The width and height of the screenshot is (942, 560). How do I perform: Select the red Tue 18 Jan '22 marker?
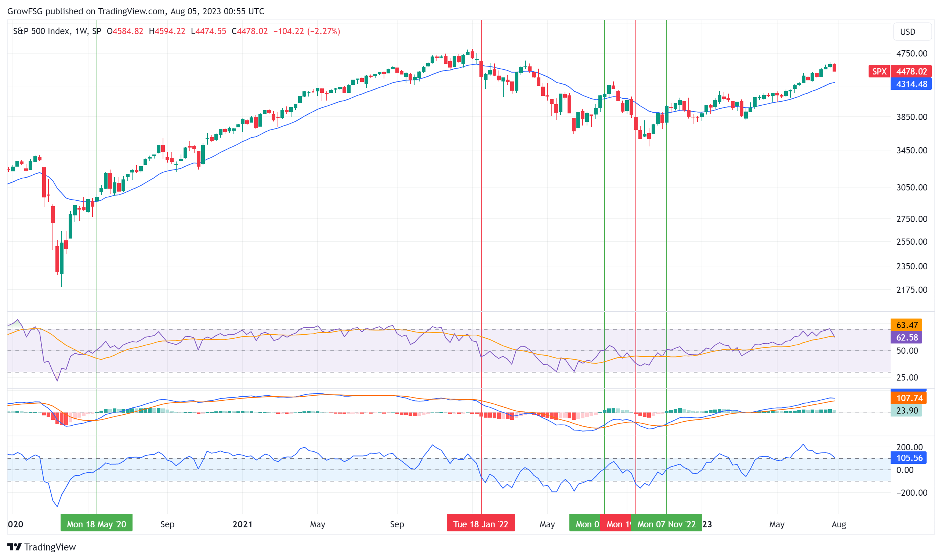point(481,524)
